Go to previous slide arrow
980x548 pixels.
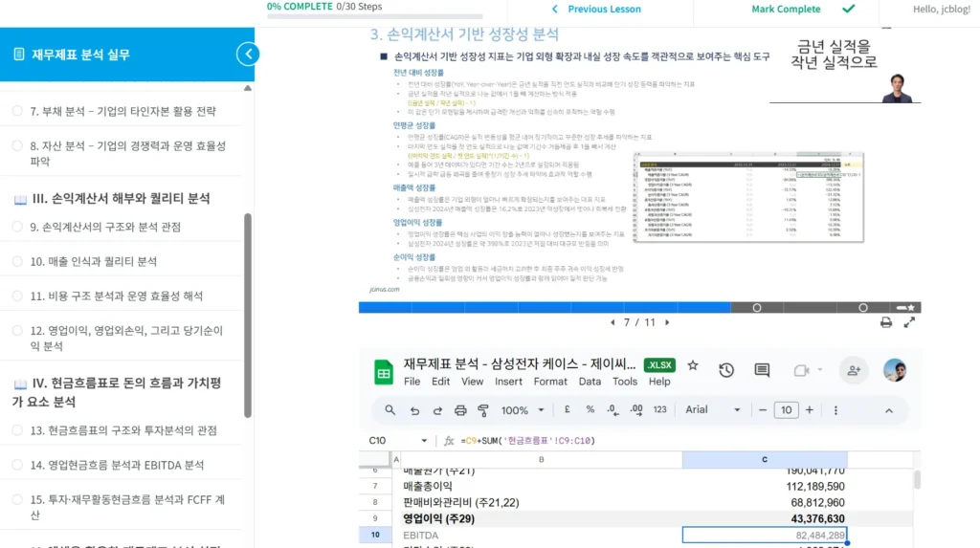612,322
